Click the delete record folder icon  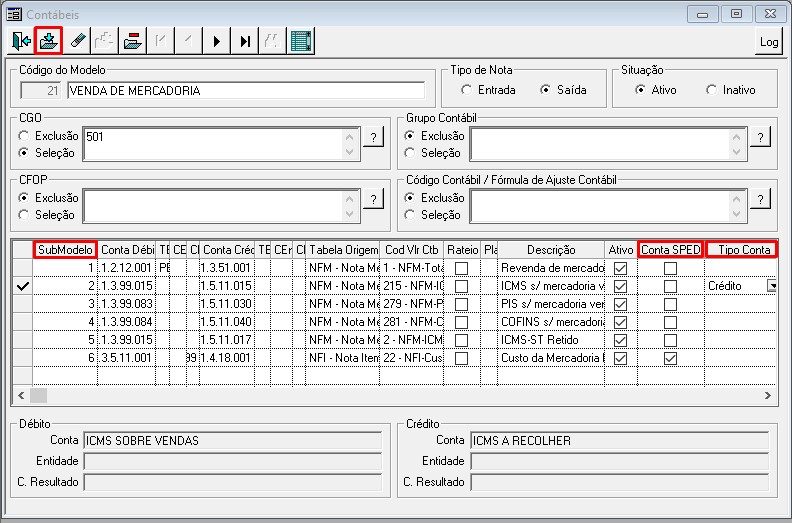[132, 41]
